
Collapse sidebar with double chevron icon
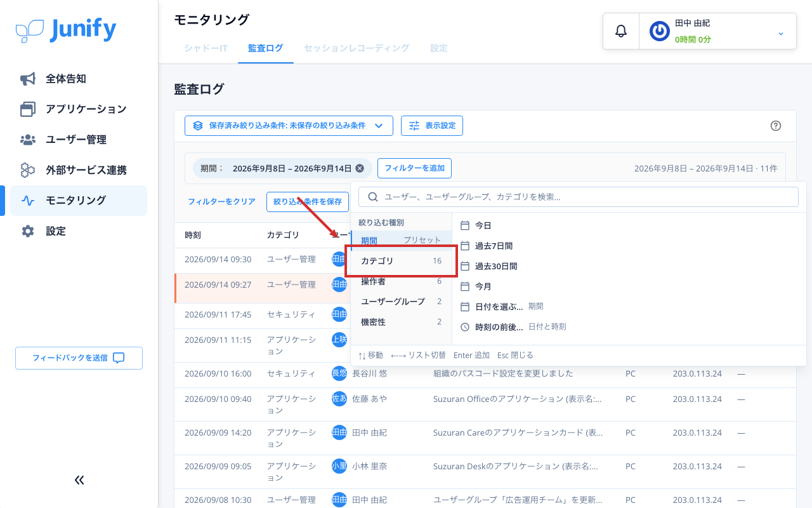click(79, 480)
